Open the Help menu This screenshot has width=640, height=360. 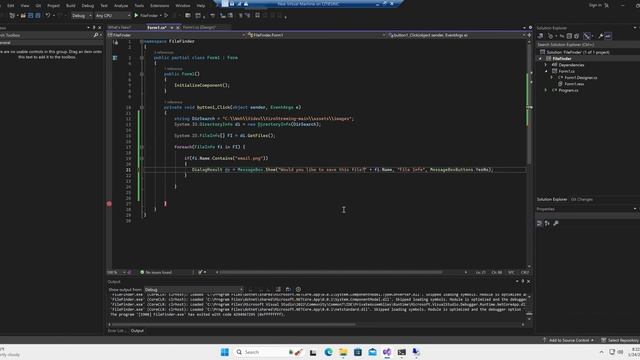click(201, 6)
